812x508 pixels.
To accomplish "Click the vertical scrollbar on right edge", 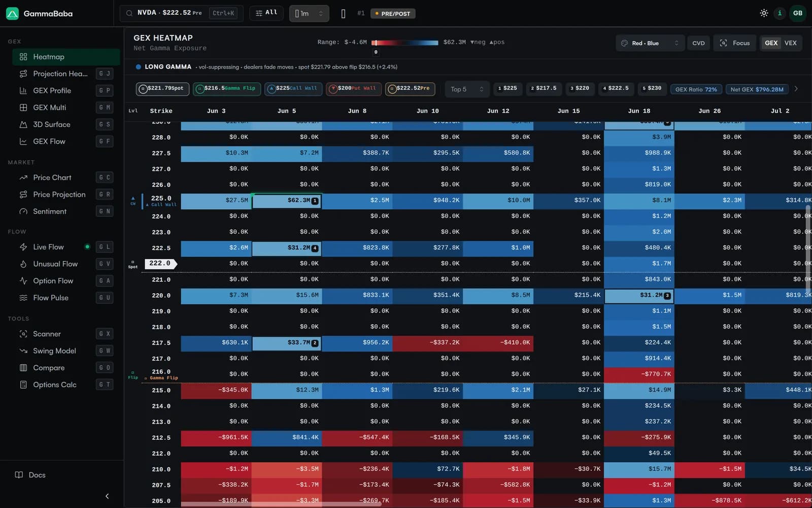I will click(808, 249).
